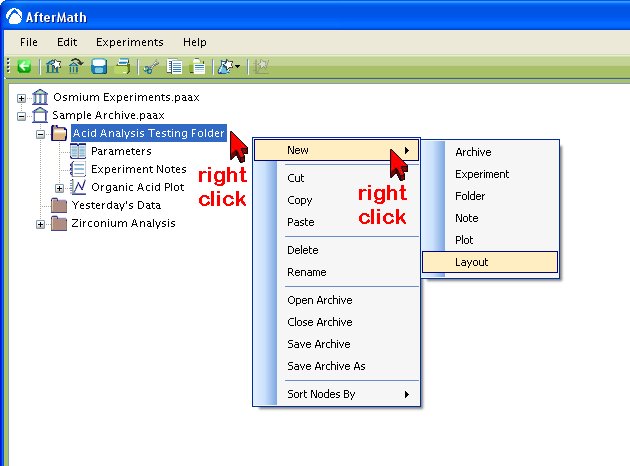Image resolution: width=630 pixels, height=466 pixels.
Task: Open the Sort Nodes By submenu arrow
Action: click(x=407, y=394)
